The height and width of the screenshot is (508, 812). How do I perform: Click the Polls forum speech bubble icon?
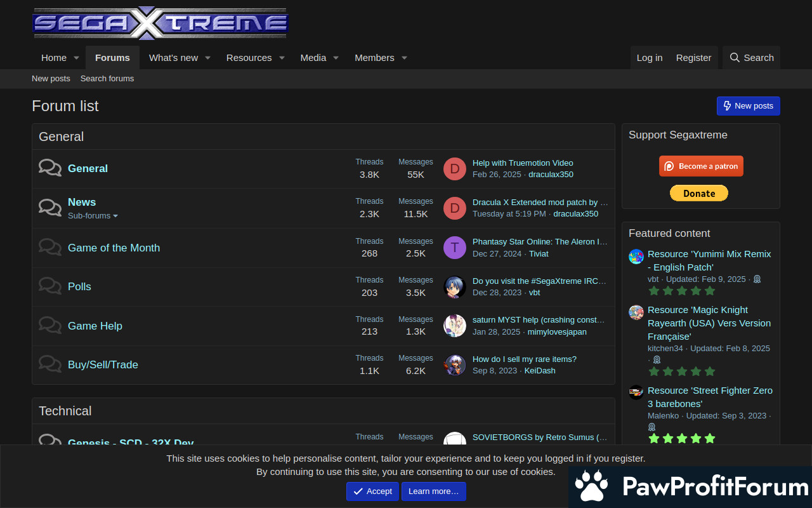click(x=50, y=286)
